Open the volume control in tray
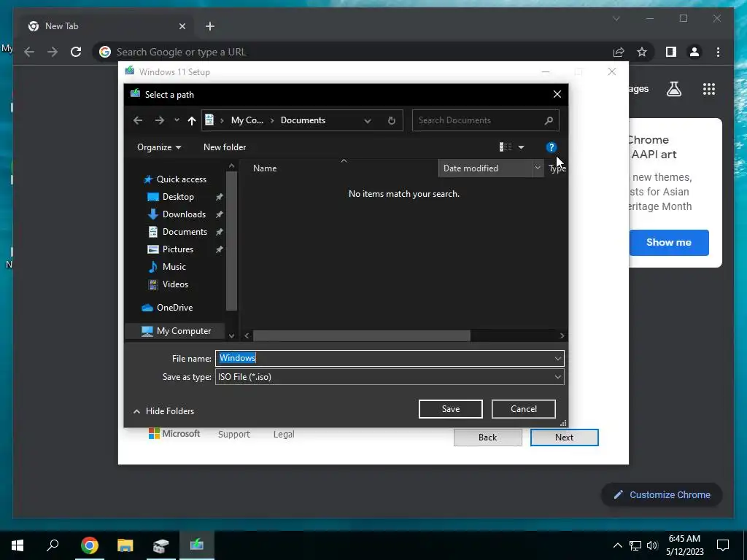Screen dimensions: 747x560 tap(652, 545)
